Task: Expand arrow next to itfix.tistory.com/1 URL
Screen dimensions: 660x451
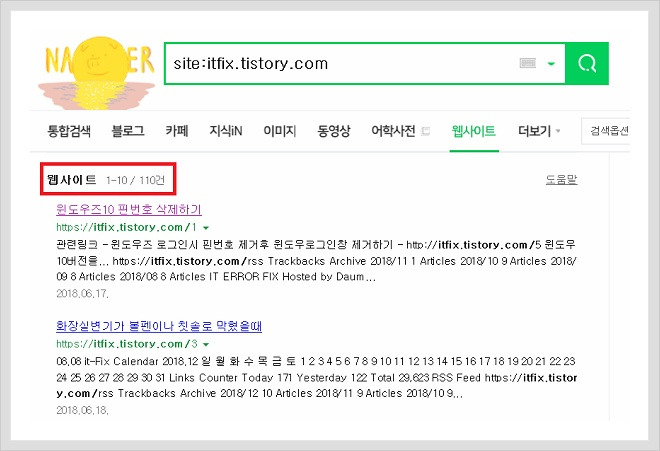Action: coord(206,228)
